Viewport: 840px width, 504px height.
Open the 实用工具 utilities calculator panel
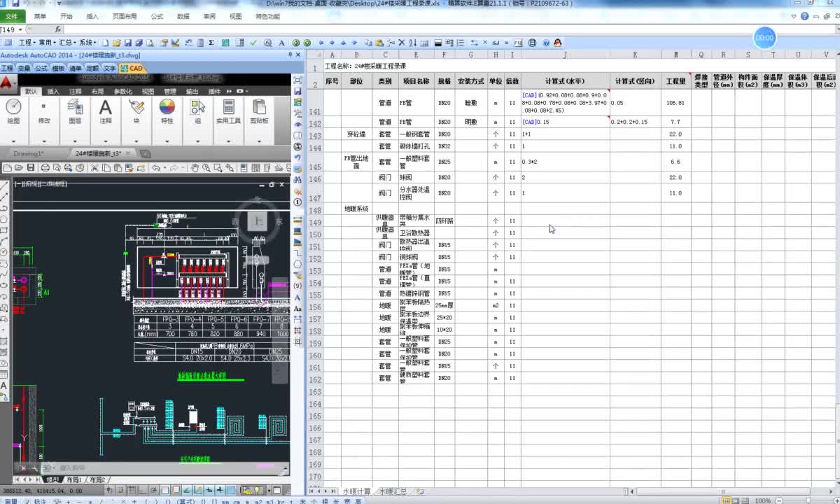[228, 112]
